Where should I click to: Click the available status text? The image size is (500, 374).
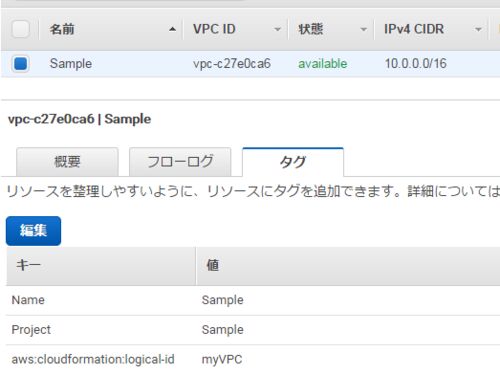click(322, 63)
